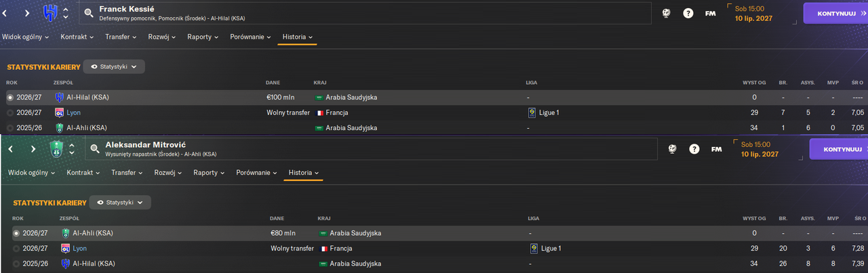Image resolution: width=868 pixels, height=273 pixels.
Task: Open Lyon link in Mitrović career table
Action: point(79,248)
